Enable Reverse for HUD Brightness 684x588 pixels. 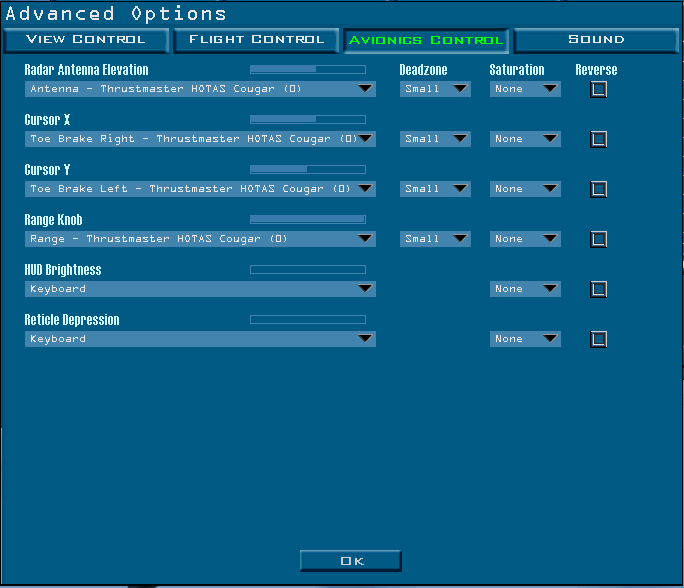[x=598, y=289]
